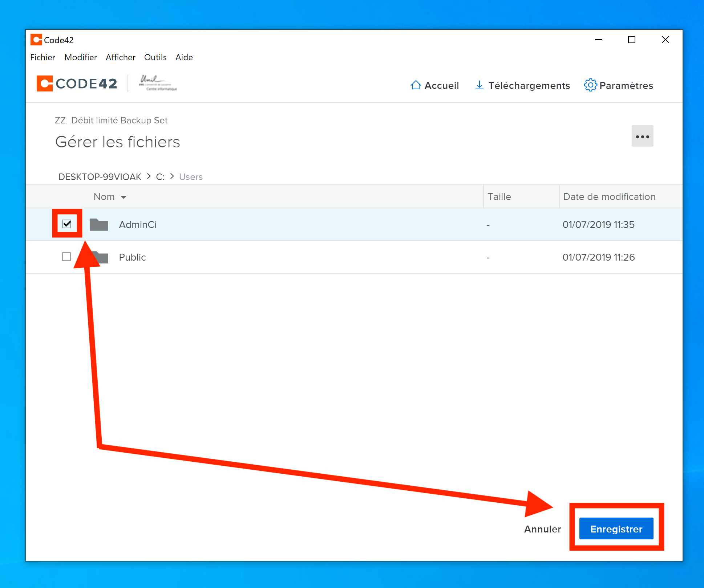Image resolution: width=704 pixels, height=588 pixels.
Task: Open the Fichier menu
Action: pos(43,57)
